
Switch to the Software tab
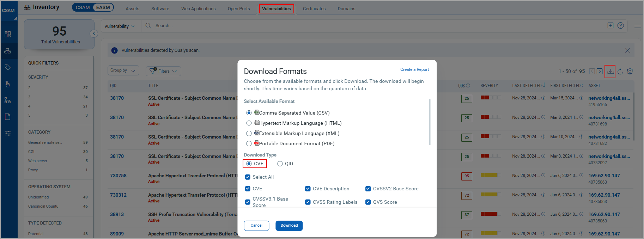[160, 8]
